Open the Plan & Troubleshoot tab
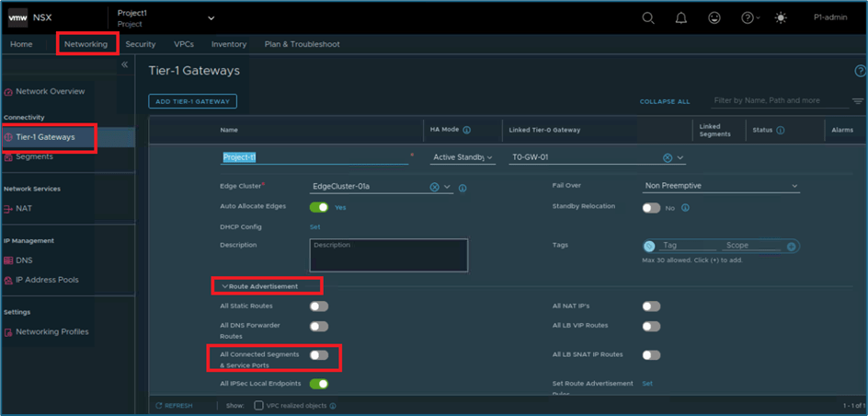Image resolution: width=868 pixels, height=416 pixels. 302,44
